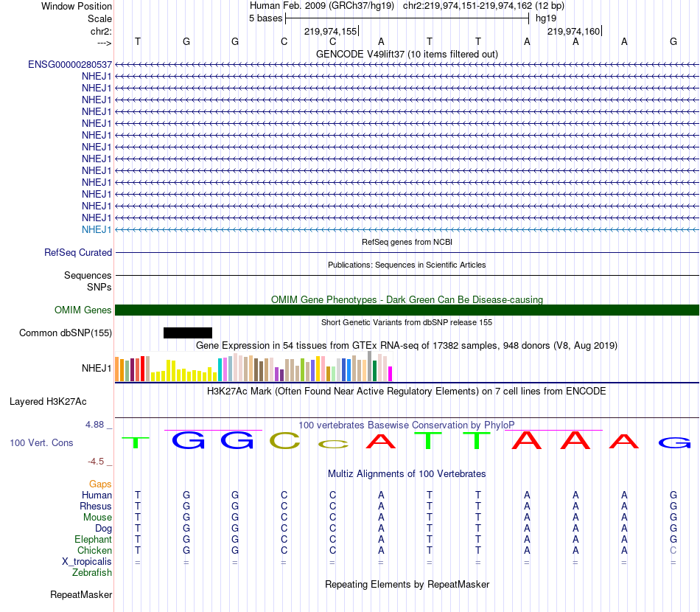Click the SNPs track label
Screen dimensions: 700x612
click(99, 288)
